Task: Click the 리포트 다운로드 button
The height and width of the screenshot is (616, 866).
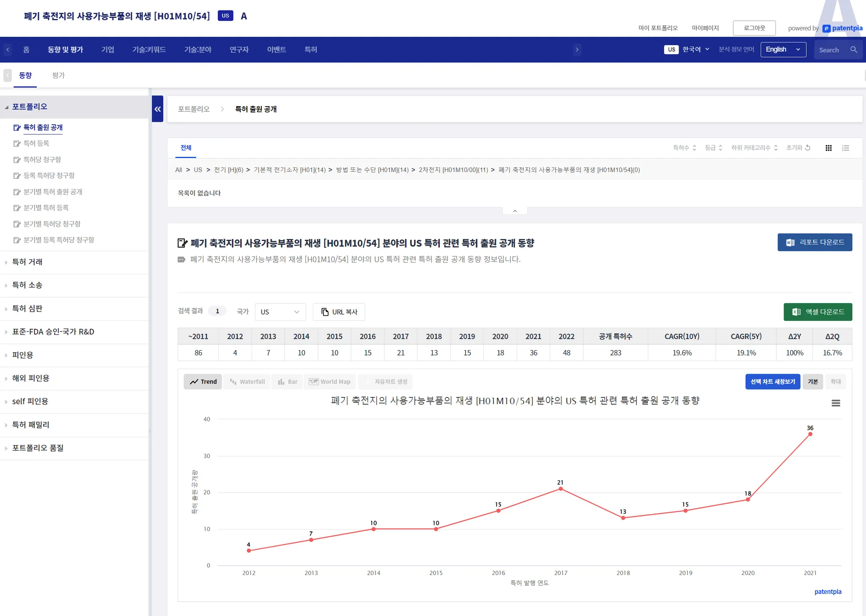Action: (814, 242)
